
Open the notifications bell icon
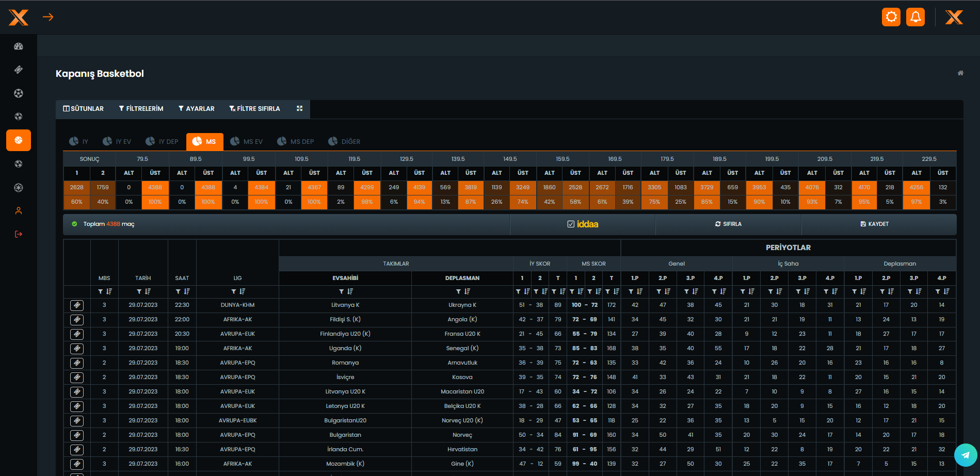click(915, 17)
